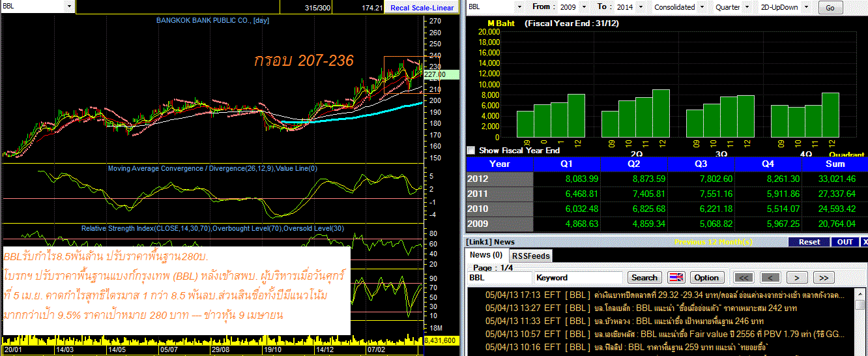Click the Relative Strength Index indicator label

click(212, 228)
